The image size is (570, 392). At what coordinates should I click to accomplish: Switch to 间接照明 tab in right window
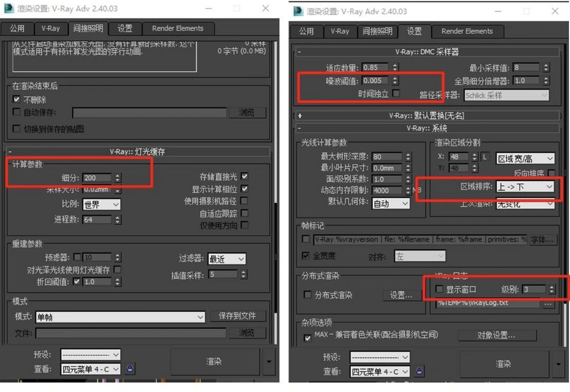pyautogui.click(x=377, y=31)
